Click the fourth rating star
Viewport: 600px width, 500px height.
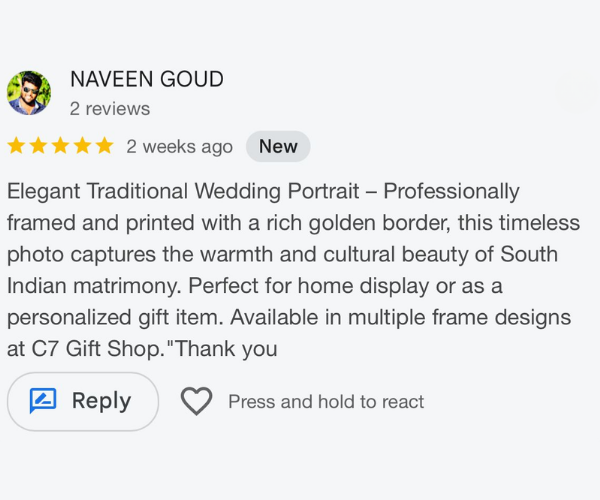[x=82, y=146]
